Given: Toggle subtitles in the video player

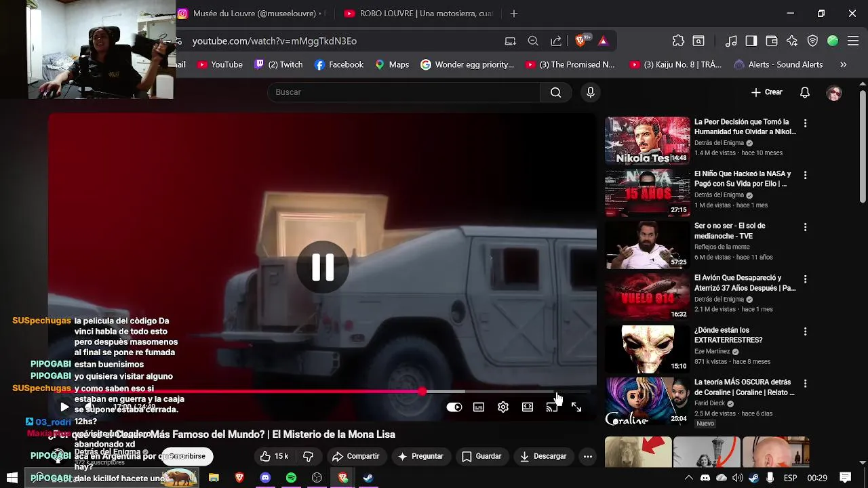Looking at the screenshot, I should pos(479,407).
